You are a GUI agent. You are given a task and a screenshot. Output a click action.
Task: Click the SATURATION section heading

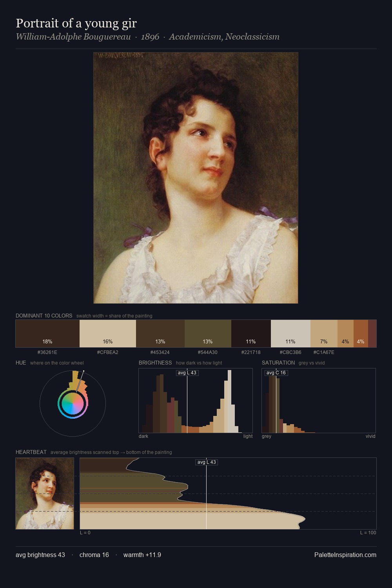(278, 363)
